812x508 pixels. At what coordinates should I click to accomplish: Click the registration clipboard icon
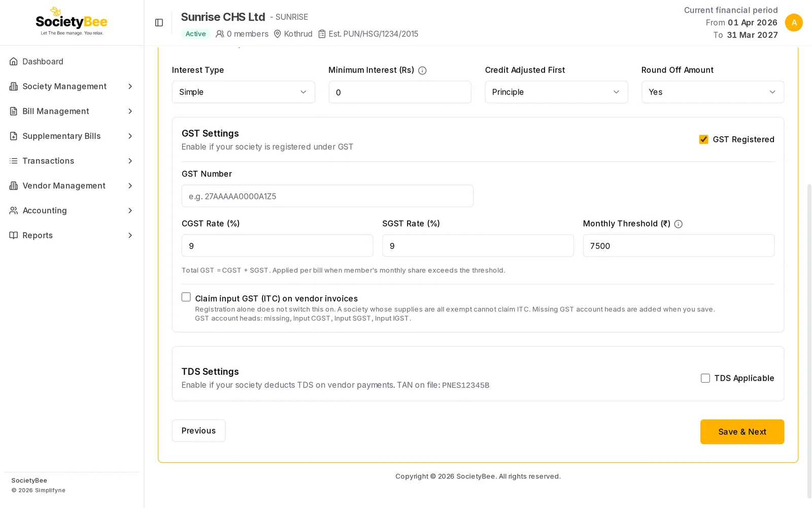322,34
